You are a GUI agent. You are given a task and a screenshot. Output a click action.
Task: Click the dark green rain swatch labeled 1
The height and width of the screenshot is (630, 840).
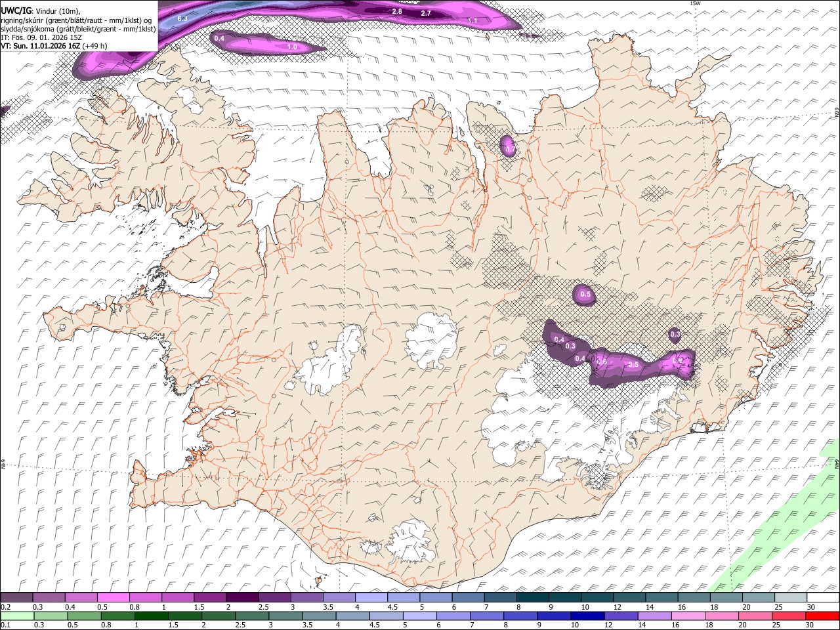point(151,616)
